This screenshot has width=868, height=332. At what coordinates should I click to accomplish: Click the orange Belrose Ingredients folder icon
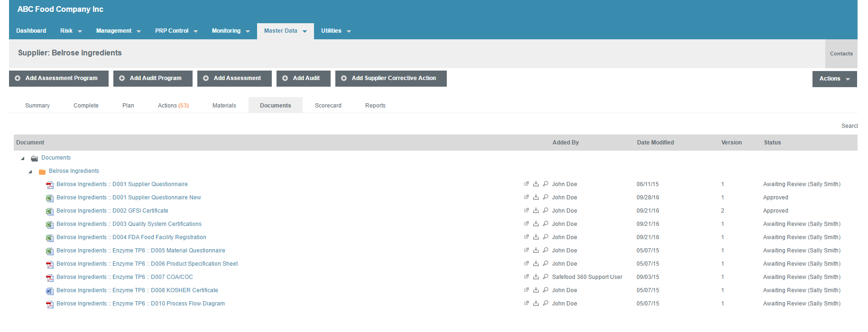point(42,171)
